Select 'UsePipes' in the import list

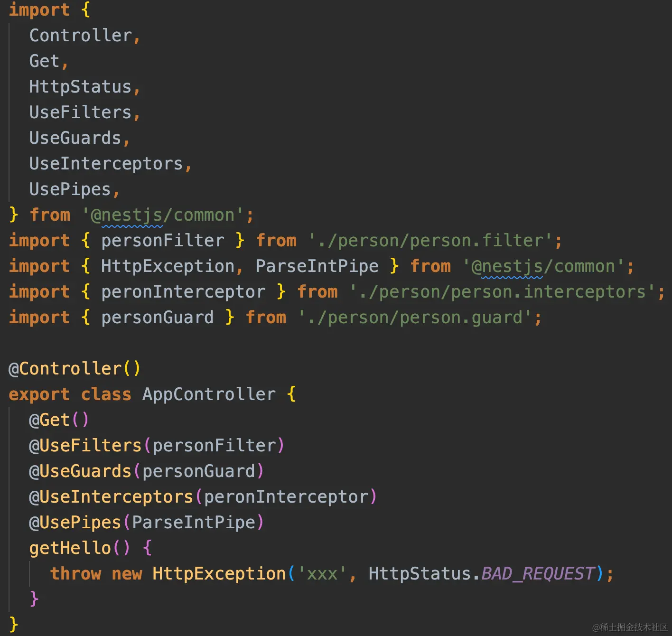click(x=70, y=189)
